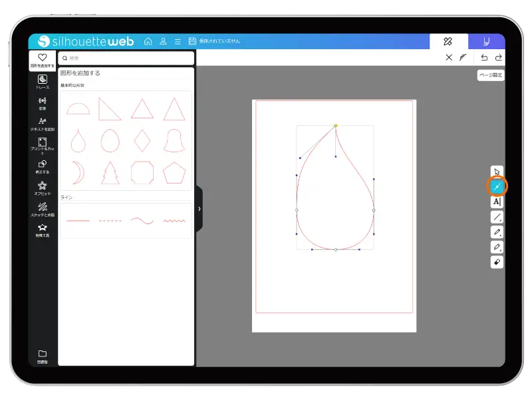The height and width of the screenshot is (399, 532).
Task: Switch to the Send tab
Action: pyautogui.click(x=486, y=41)
